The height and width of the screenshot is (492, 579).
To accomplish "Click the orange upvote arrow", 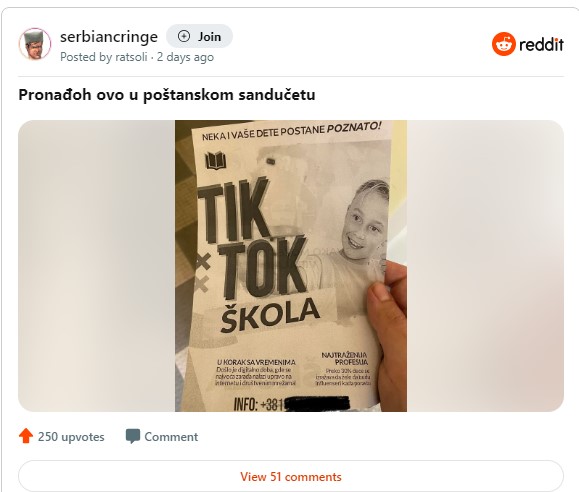I will (26, 436).
